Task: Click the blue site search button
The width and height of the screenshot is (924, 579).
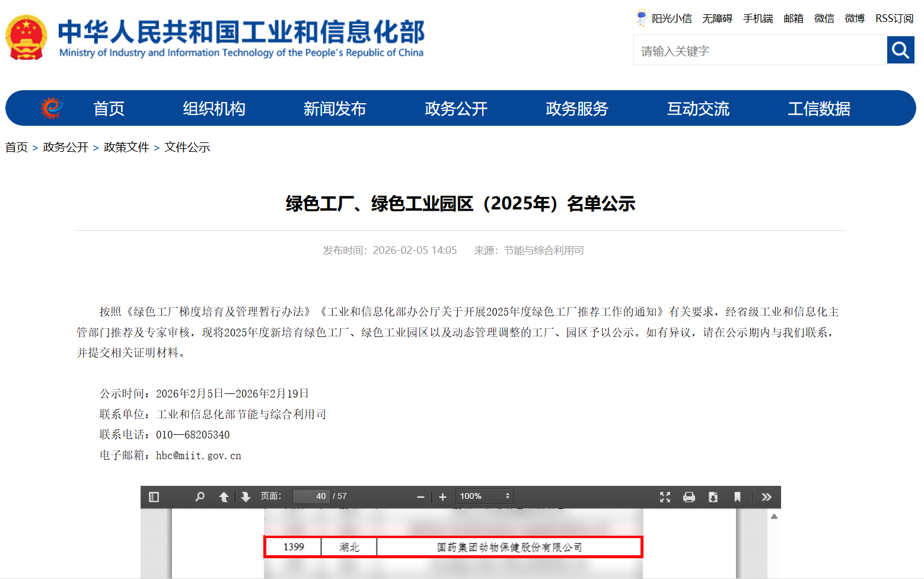Action: tap(900, 50)
